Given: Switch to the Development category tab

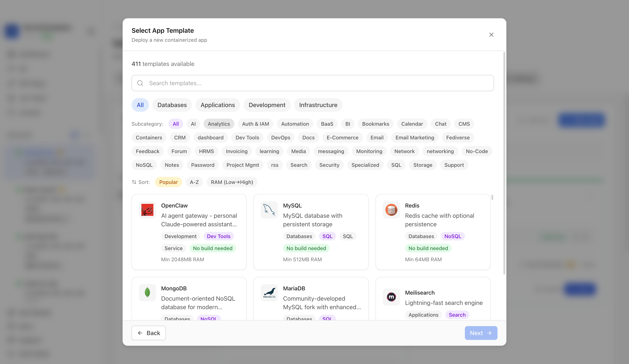Looking at the screenshot, I should [x=267, y=105].
